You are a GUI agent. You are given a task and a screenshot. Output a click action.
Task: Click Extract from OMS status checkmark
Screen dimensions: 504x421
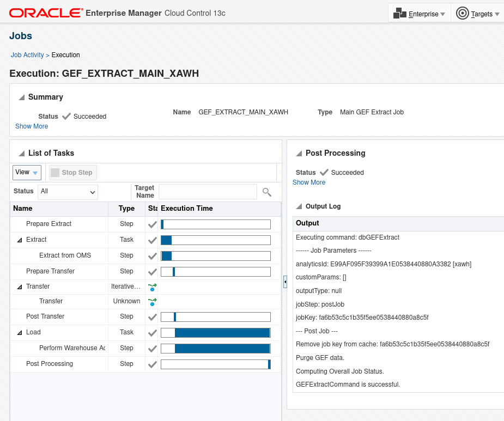(x=153, y=256)
